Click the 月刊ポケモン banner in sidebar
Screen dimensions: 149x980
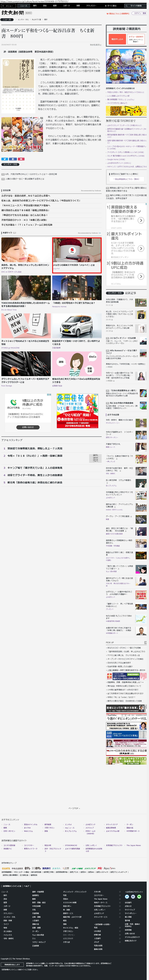click(x=126, y=111)
